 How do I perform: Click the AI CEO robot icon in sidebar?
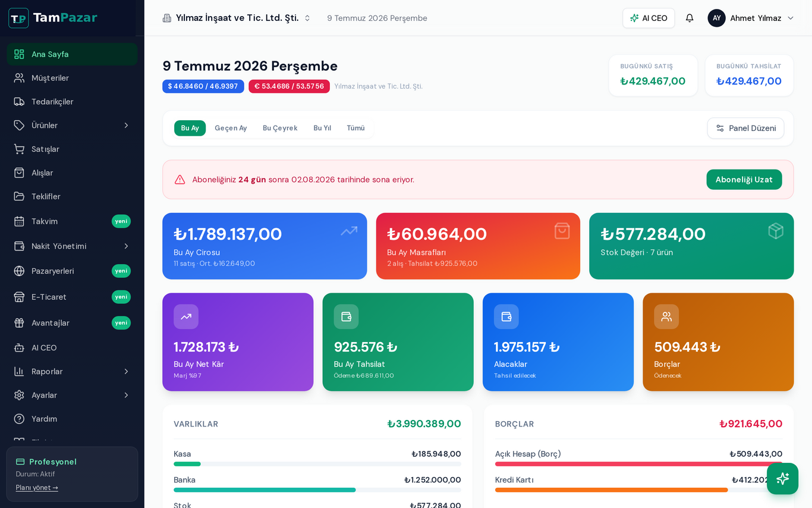(x=19, y=348)
